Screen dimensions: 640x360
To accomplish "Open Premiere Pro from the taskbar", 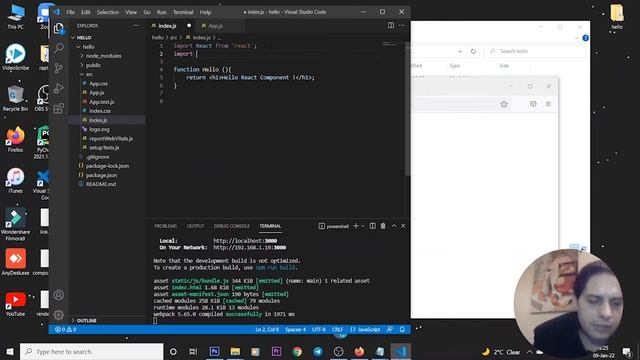I will [276, 351].
